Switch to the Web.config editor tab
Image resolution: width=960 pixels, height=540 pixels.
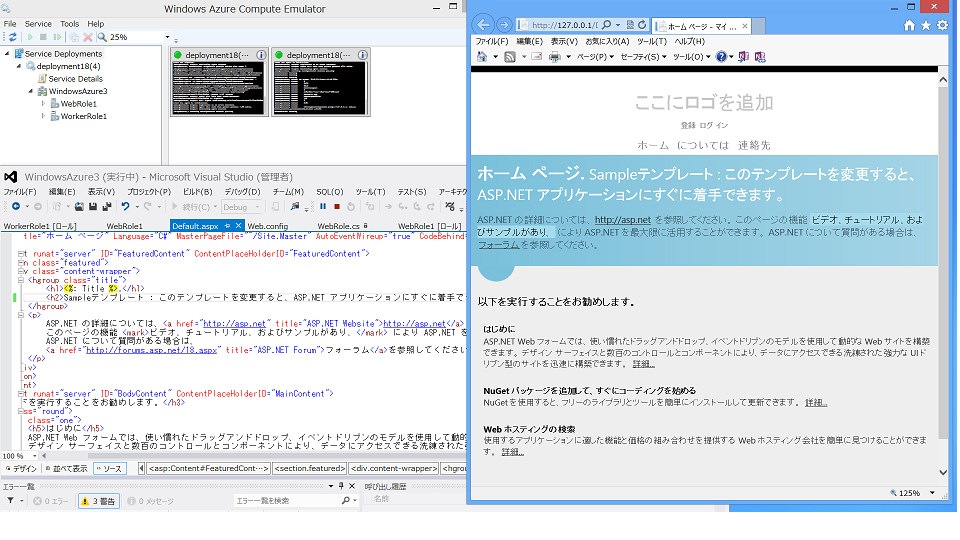pyautogui.click(x=267, y=227)
